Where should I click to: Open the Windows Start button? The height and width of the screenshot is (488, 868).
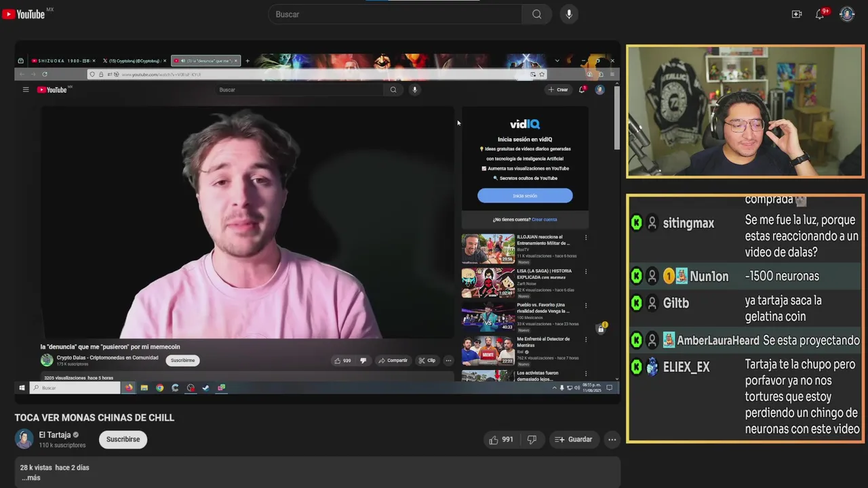coord(22,388)
